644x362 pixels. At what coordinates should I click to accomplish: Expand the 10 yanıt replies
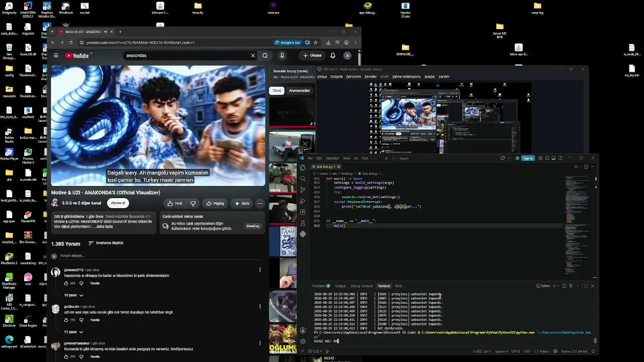(x=73, y=295)
